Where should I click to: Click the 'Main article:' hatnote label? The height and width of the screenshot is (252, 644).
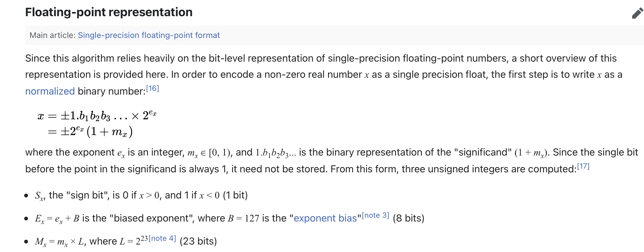(x=53, y=35)
